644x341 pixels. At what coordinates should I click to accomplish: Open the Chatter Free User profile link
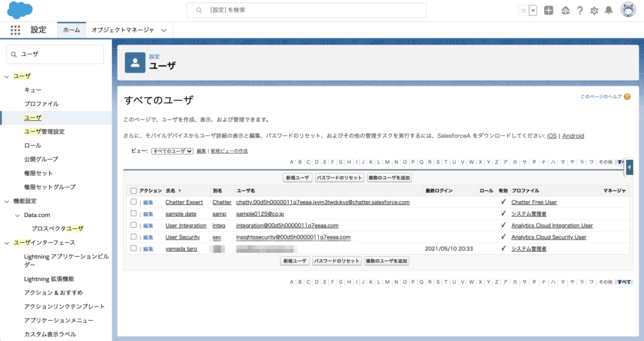(534, 202)
